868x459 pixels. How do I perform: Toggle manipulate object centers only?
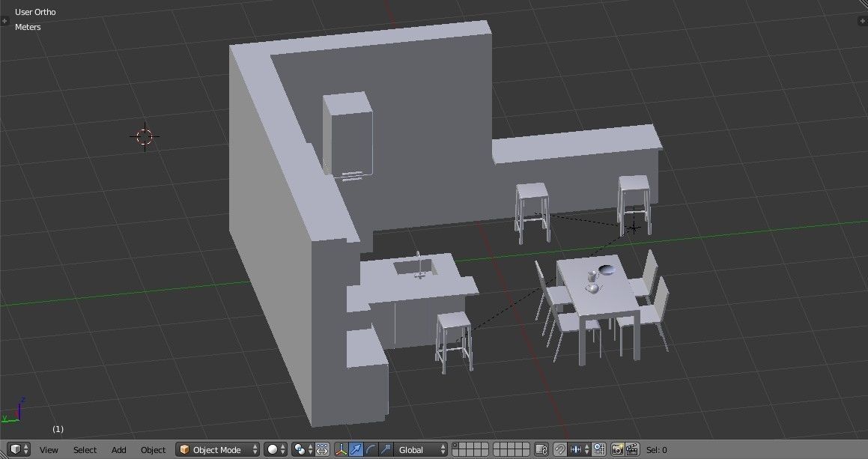point(322,449)
